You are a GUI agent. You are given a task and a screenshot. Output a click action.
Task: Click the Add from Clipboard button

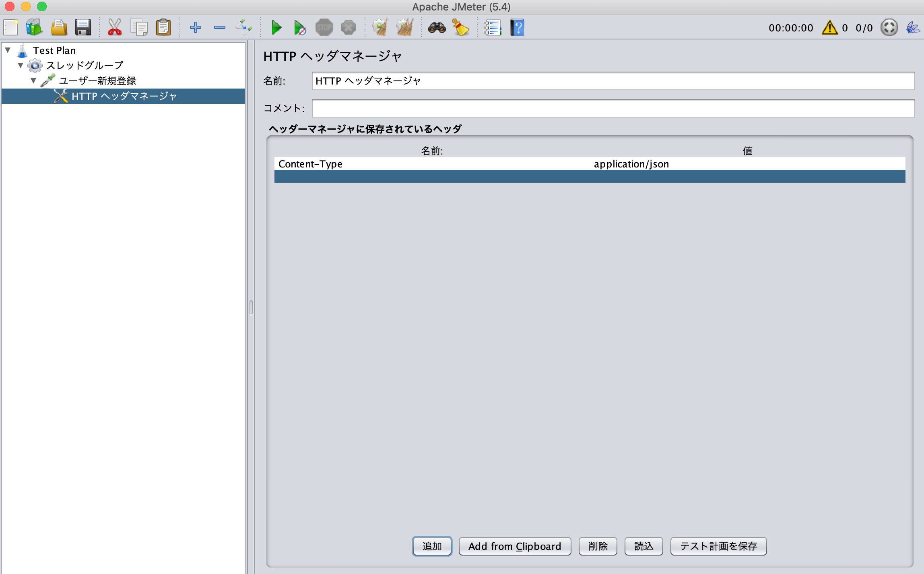515,546
